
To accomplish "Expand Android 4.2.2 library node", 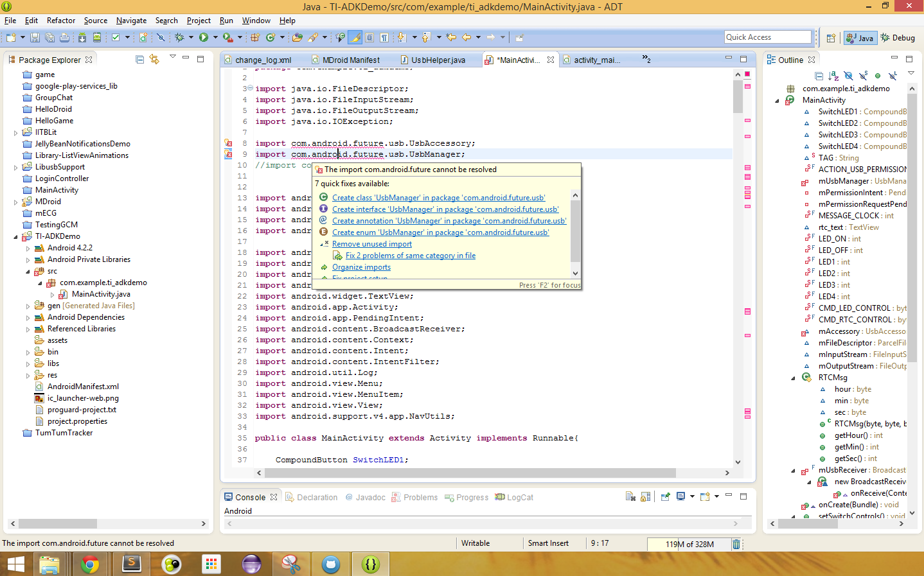I will [x=28, y=249].
